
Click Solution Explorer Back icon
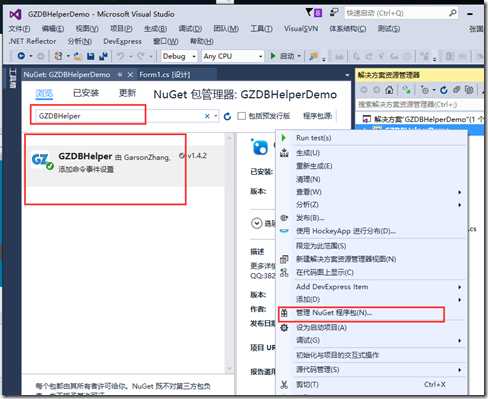364,90
